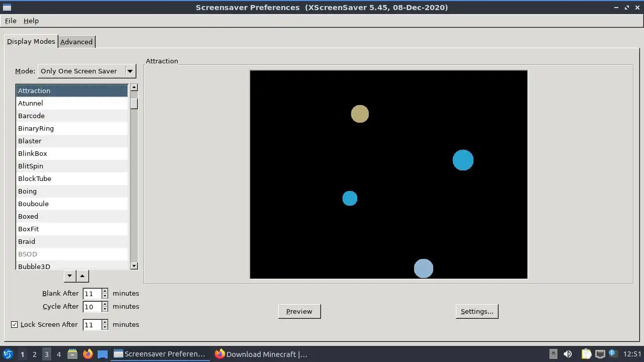644x362 pixels.
Task: Switch to virtual desktop 2
Action: pos(34,354)
